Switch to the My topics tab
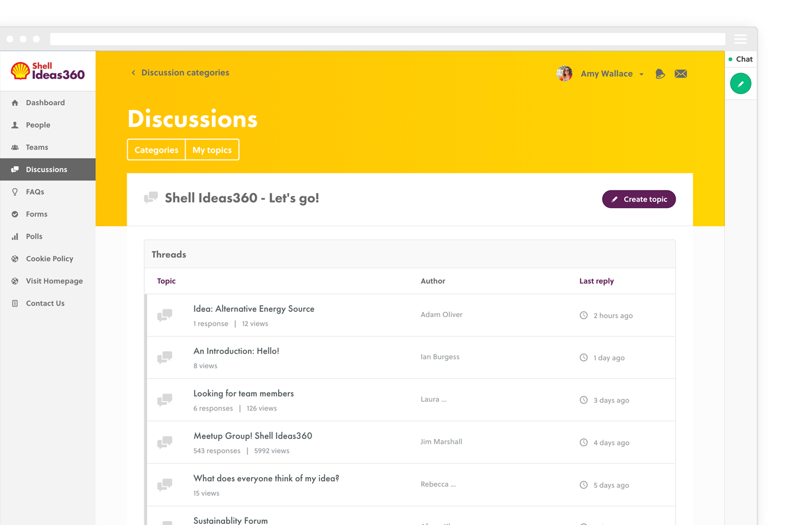Viewport: 812px width, 525px height. click(x=212, y=150)
